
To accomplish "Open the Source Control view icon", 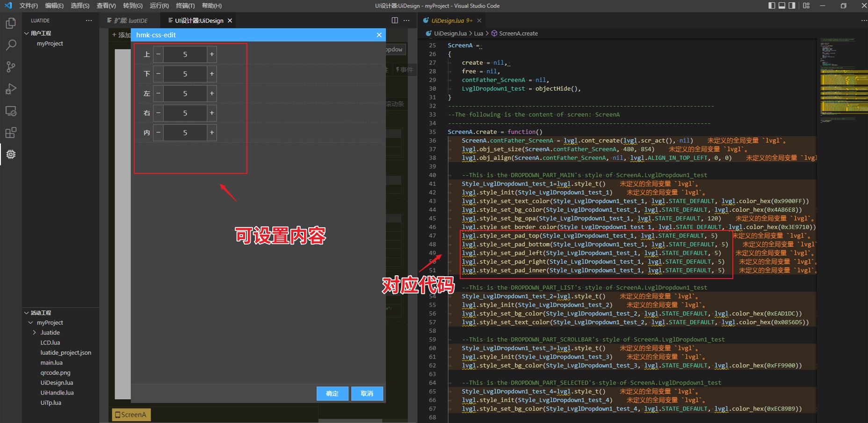I will pyautogui.click(x=11, y=67).
